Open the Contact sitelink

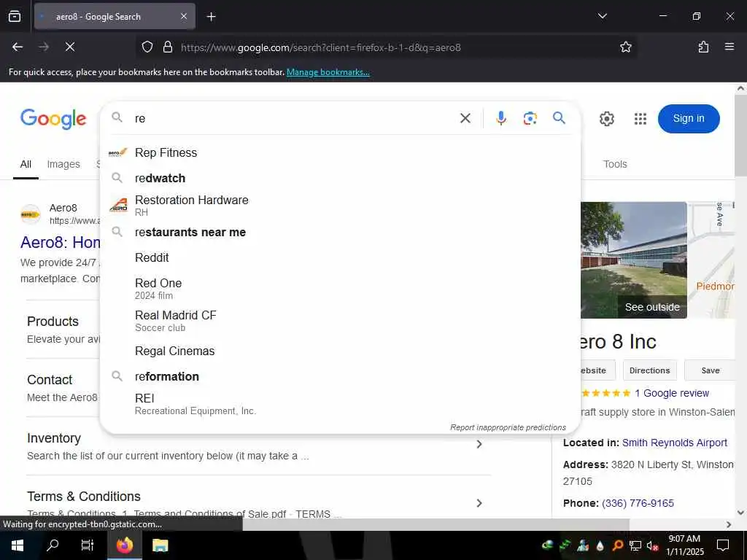(50, 379)
